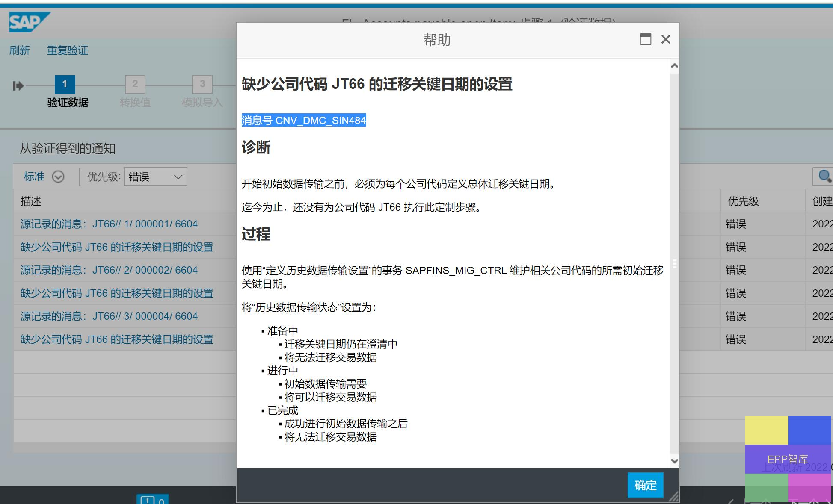The height and width of the screenshot is (504, 833).
Task: Click the process start arrow icon
Action: click(18, 86)
